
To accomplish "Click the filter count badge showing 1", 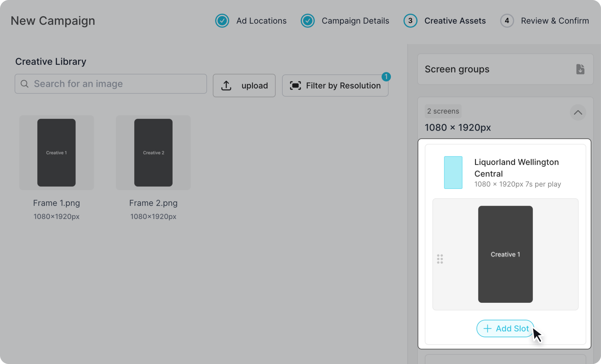I will (x=386, y=77).
